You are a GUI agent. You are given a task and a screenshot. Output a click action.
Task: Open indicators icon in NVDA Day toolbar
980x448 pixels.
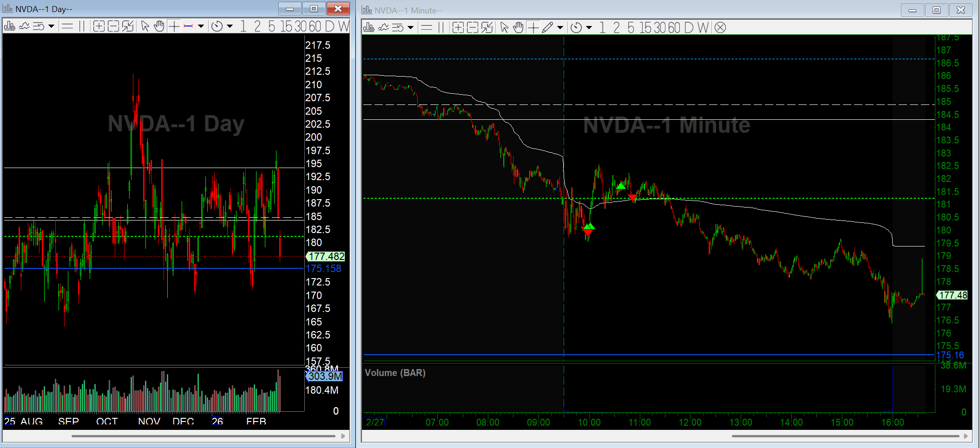[x=24, y=26]
